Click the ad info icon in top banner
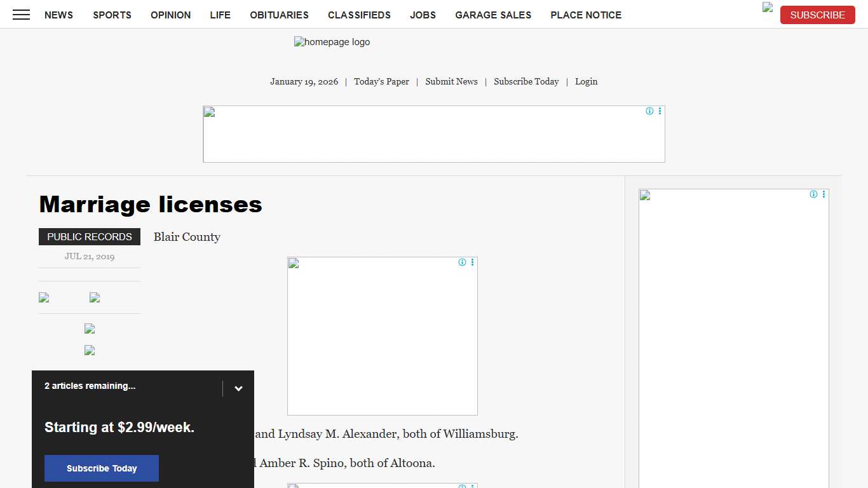This screenshot has height=488, width=868. 649,111
